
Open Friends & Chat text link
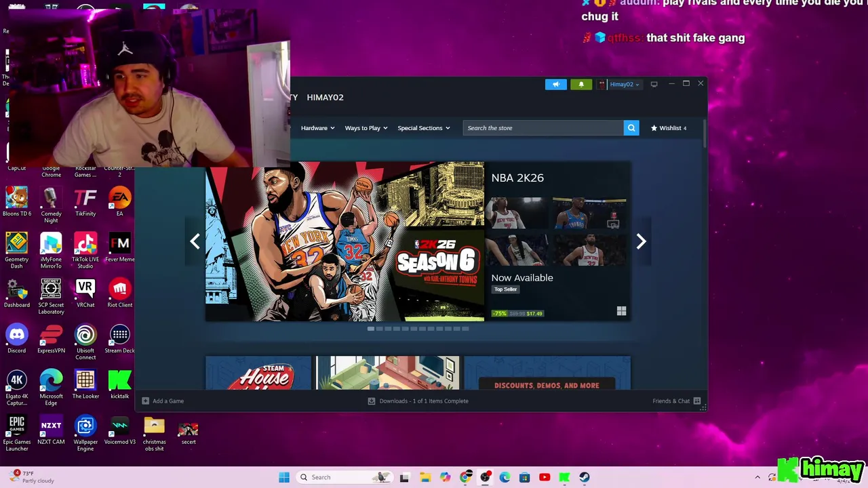coord(671,401)
